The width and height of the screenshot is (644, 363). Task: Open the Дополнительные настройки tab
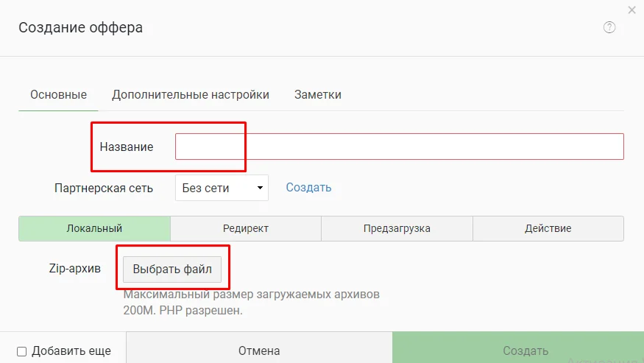(191, 95)
